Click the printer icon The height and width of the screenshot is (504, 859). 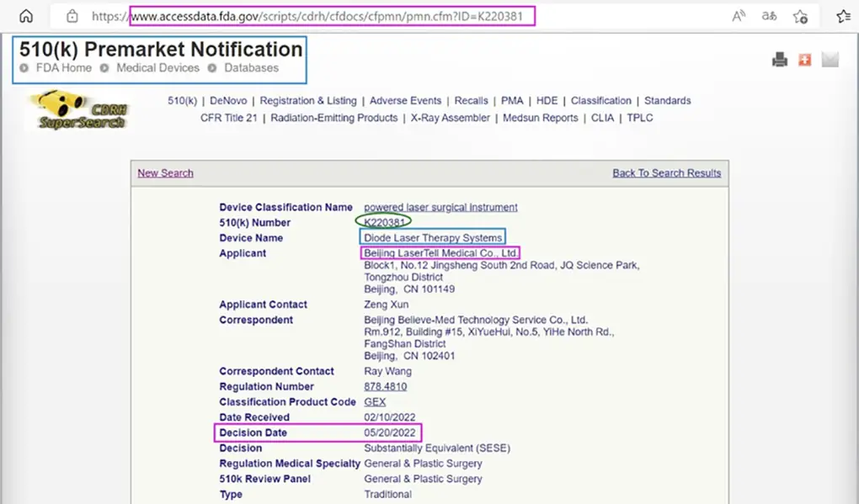[780, 60]
